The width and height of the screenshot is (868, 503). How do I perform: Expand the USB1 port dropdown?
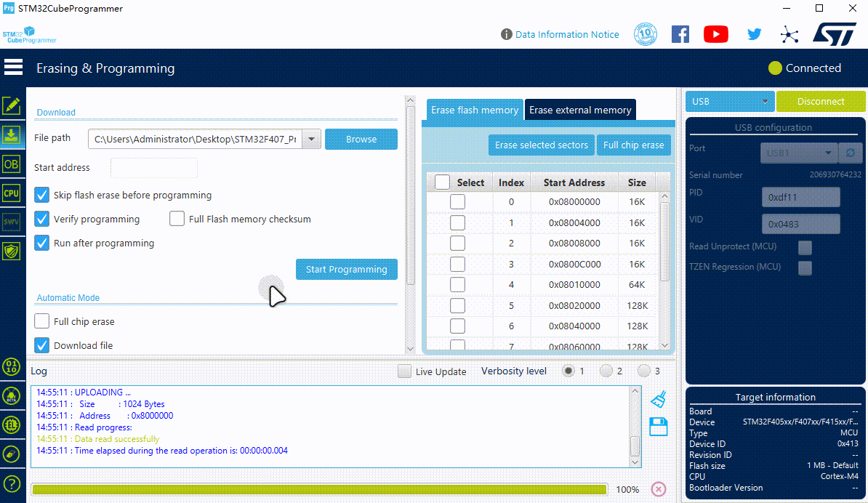(797, 153)
